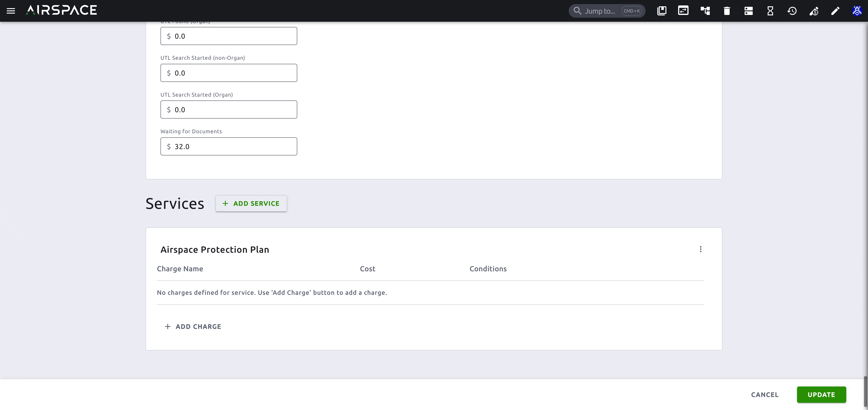Click the plus icon in Add Service
Image resolution: width=868 pixels, height=410 pixels.
click(x=225, y=203)
